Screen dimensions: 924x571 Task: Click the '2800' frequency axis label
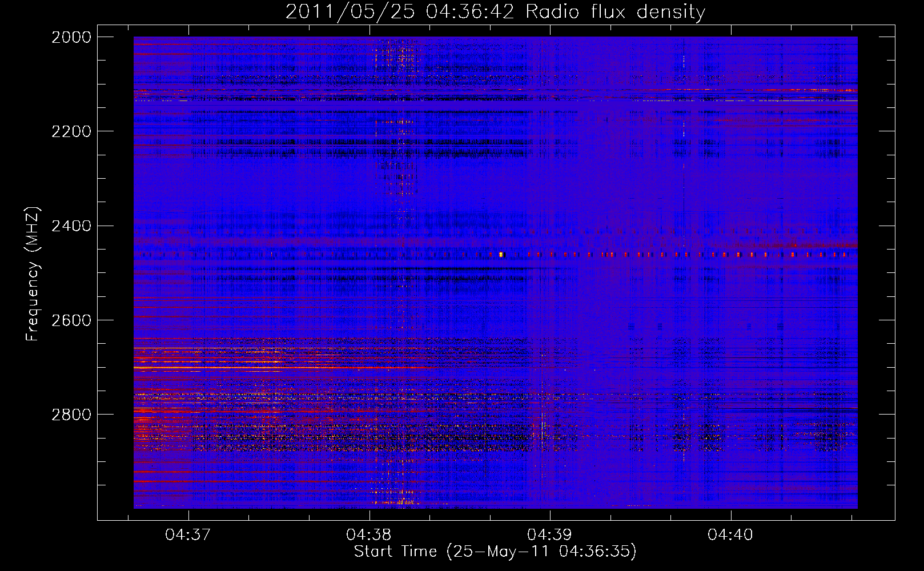[x=71, y=415]
